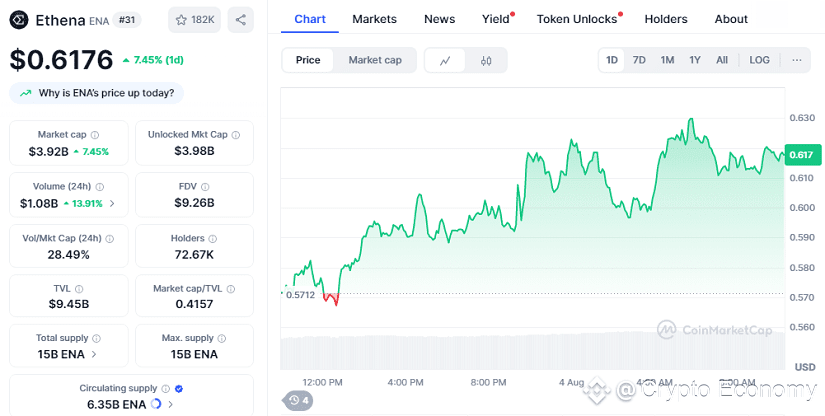This screenshot has height=416, width=825.
Task: Toggle LOG scale on chart
Action: tap(759, 60)
